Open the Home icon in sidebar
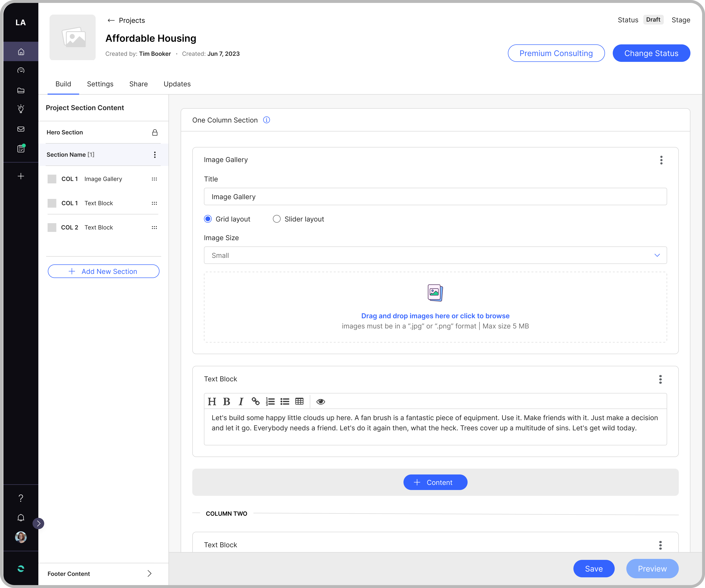This screenshot has height=588, width=705. (21, 52)
